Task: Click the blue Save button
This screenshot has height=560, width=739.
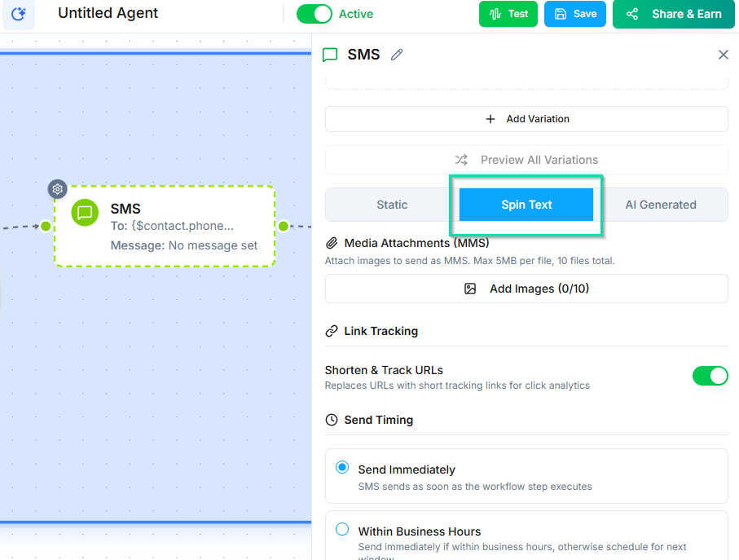Action: coord(575,14)
